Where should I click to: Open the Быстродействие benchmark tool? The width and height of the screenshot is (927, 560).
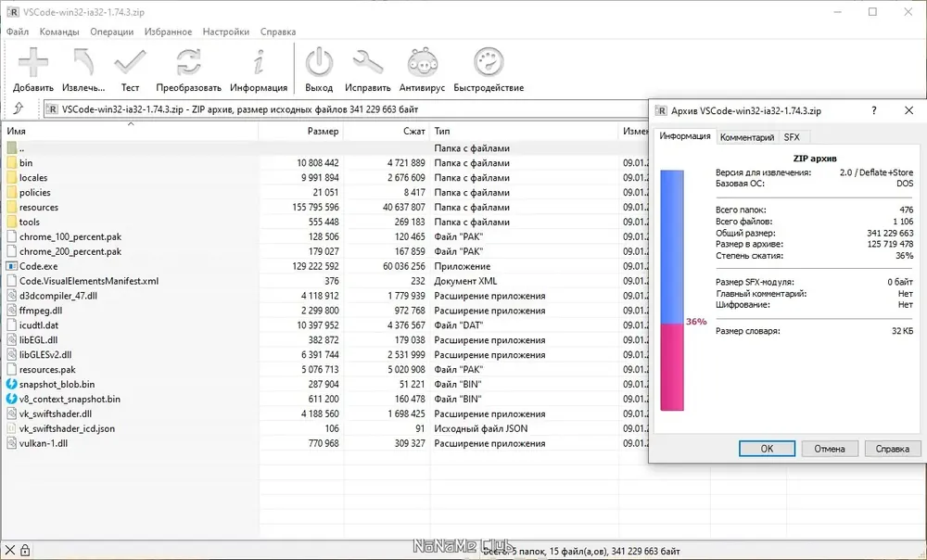[x=489, y=62]
